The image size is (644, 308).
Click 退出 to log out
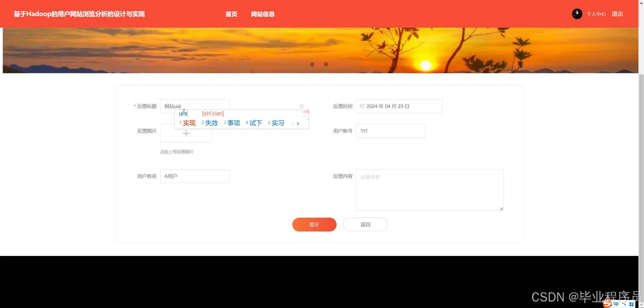click(x=617, y=14)
